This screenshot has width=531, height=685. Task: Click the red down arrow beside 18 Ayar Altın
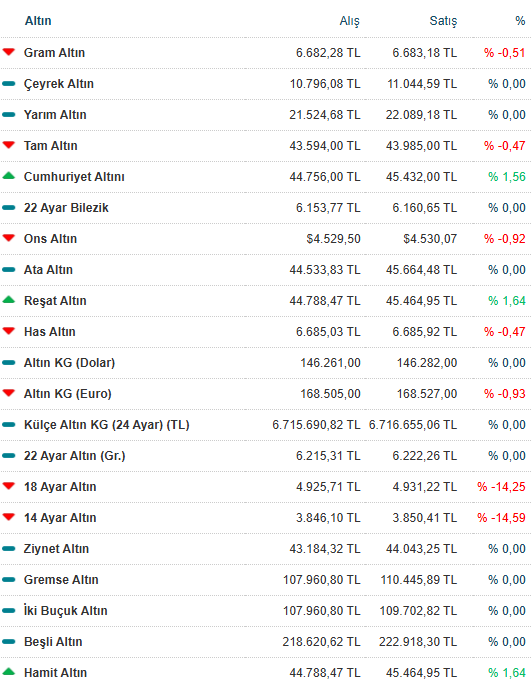9,486
